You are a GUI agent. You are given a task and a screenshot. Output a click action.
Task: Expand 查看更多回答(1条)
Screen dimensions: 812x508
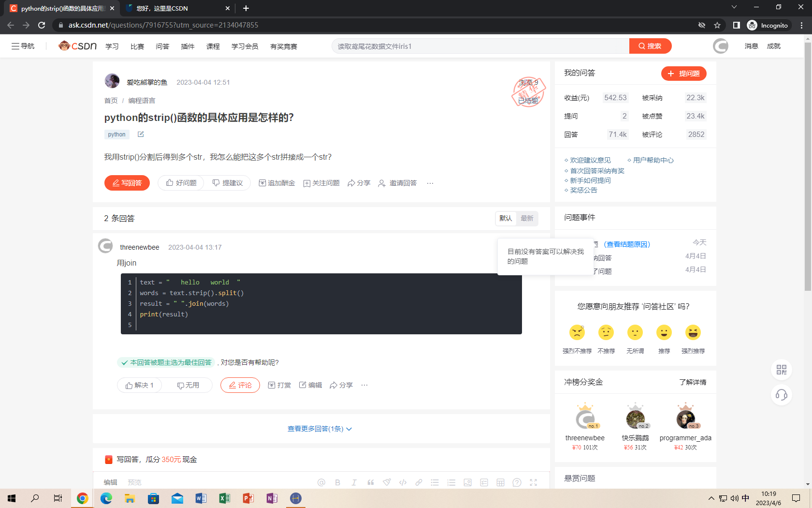click(x=319, y=429)
